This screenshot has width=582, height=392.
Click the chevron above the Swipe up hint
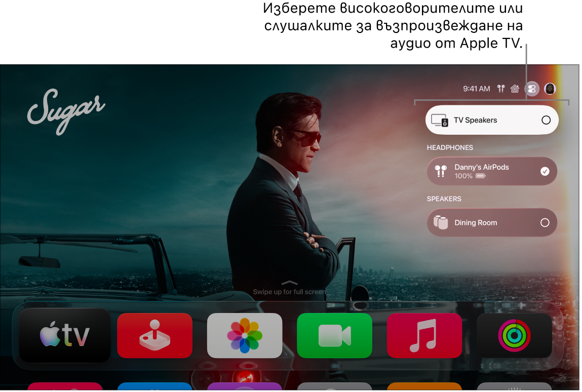tap(290, 283)
